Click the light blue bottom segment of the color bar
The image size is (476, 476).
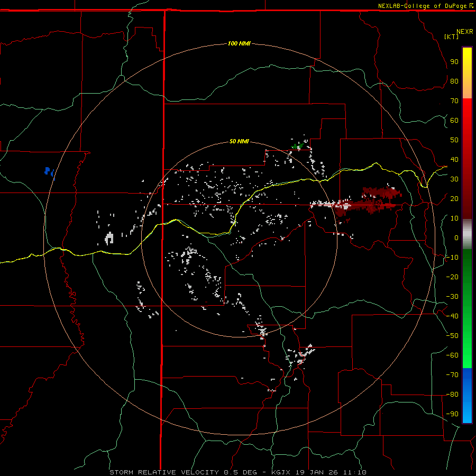[467, 410]
